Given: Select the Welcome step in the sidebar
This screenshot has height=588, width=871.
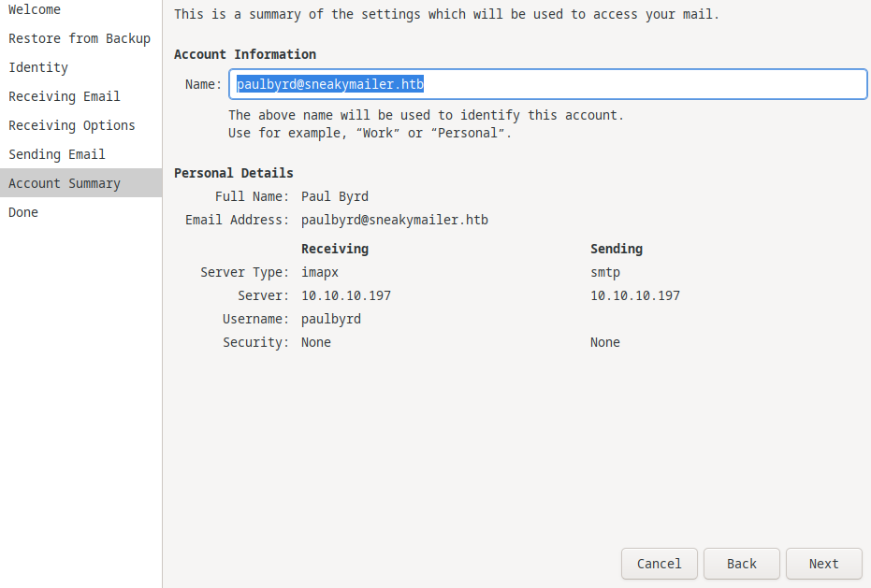Looking at the screenshot, I should click(35, 9).
